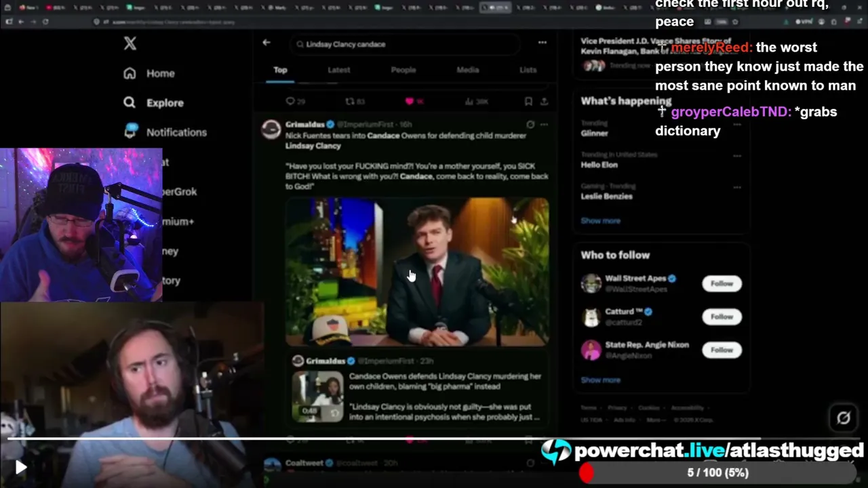
Task: Toggle the pink like heart on the top tweet
Action: click(x=409, y=101)
